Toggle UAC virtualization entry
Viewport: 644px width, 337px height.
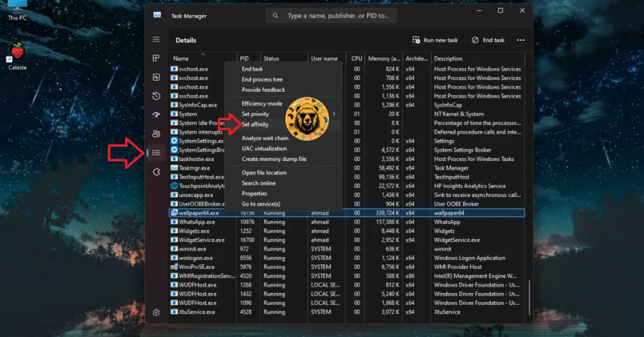tap(264, 148)
